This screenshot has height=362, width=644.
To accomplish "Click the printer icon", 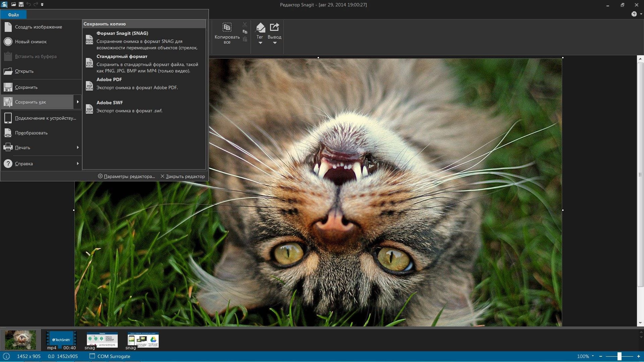I will [x=8, y=147].
